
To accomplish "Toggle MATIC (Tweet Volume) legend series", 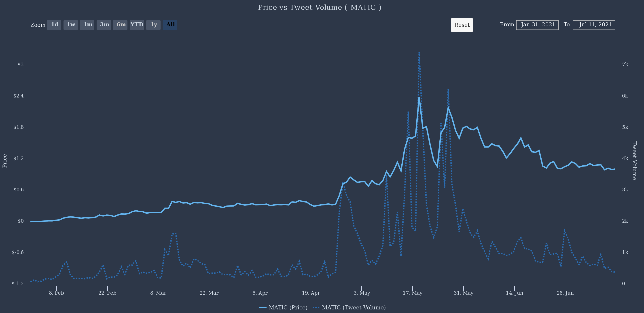I will pyautogui.click(x=354, y=307).
